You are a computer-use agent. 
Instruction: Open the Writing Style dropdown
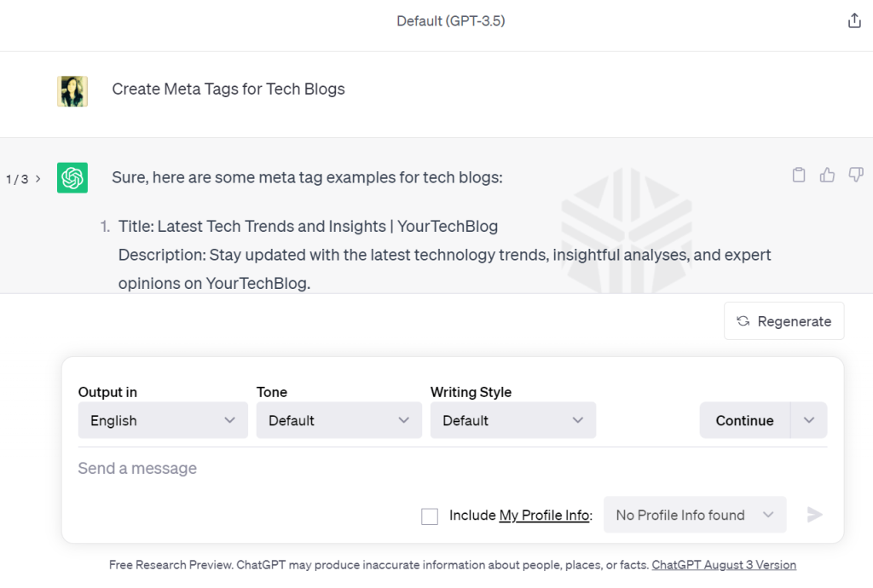click(x=512, y=420)
